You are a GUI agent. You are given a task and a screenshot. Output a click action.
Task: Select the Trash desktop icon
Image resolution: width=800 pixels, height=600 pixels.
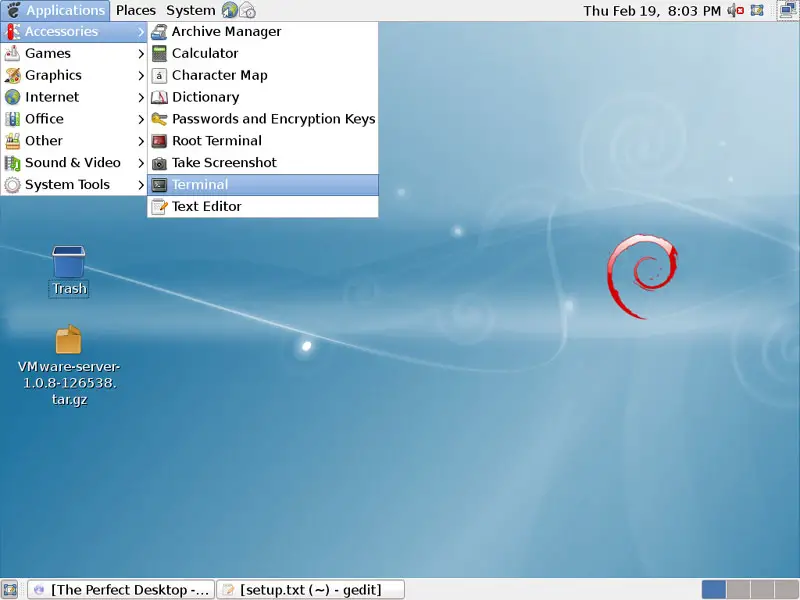(x=68, y=262)
